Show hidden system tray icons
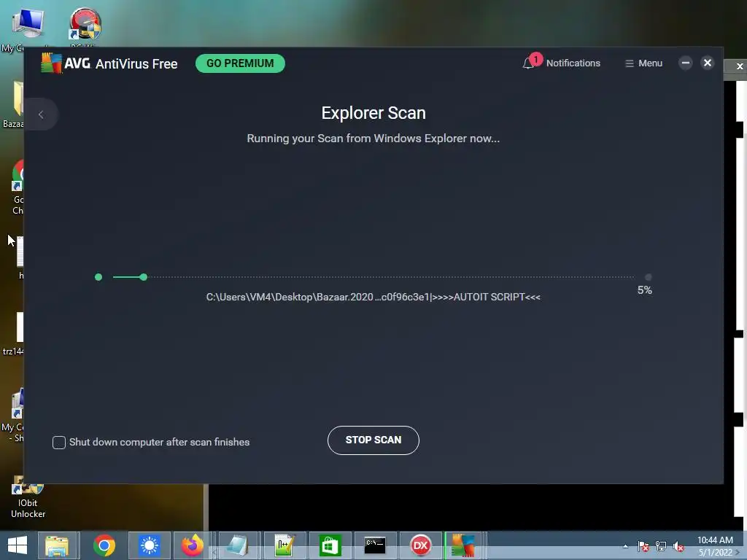Image resolution: width=747 pixels, height=560 pixels. (625, 546)
